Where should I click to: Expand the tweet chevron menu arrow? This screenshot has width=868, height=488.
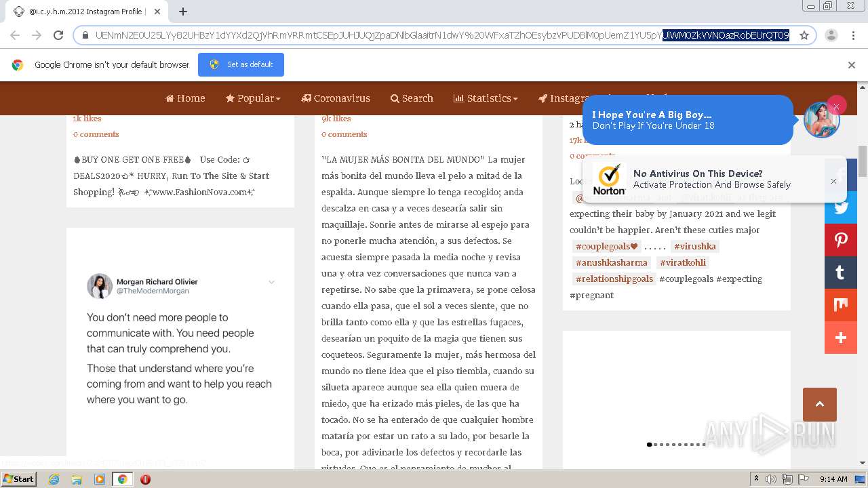(x=271, y=282)
